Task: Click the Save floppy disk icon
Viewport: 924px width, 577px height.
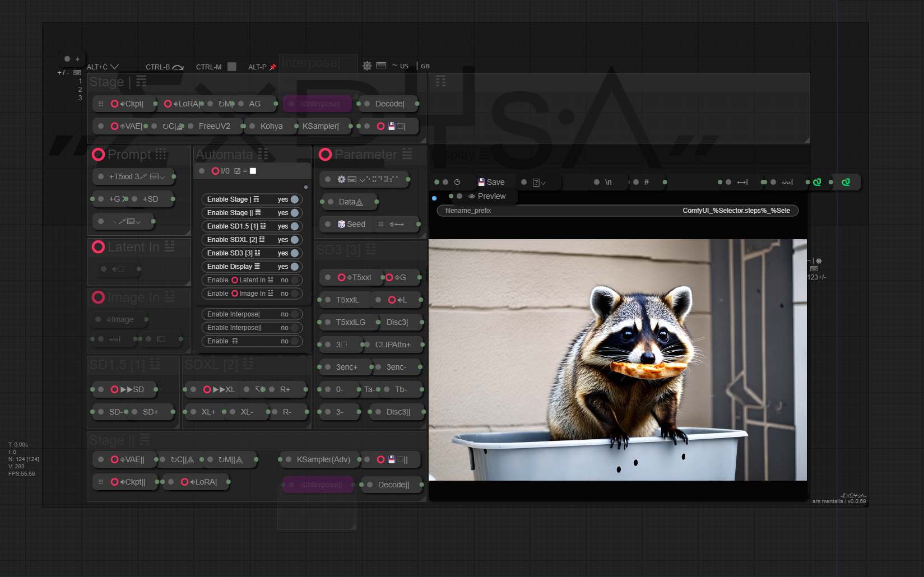Action: (481, 182)
